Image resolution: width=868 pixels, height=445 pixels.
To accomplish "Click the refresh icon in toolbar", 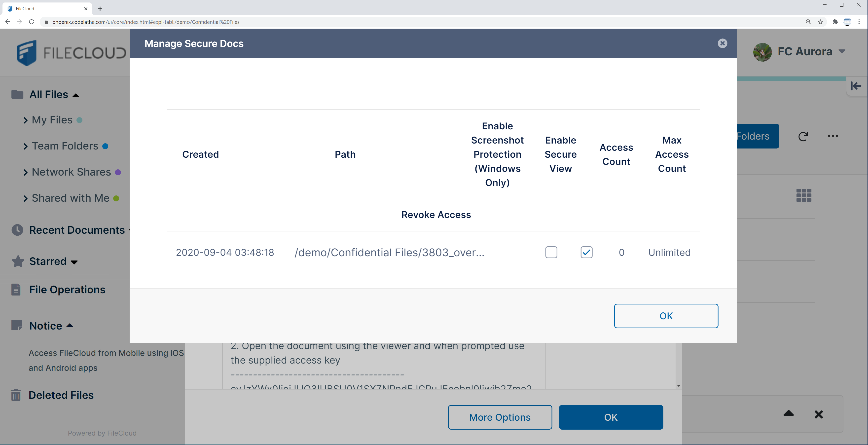I will point(803,136).
